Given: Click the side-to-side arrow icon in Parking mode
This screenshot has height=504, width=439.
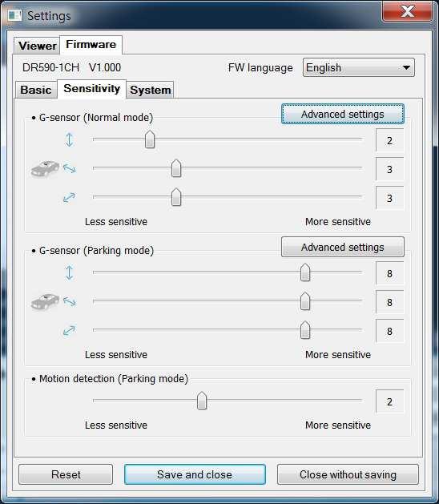Looking at the screenshot, I should (x=70, y=301).
